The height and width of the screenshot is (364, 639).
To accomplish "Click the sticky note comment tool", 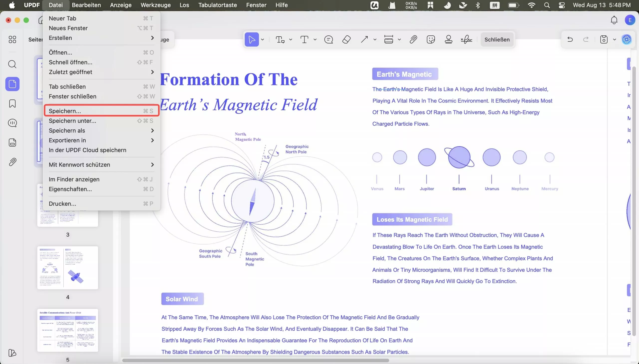I will point(328,39).
